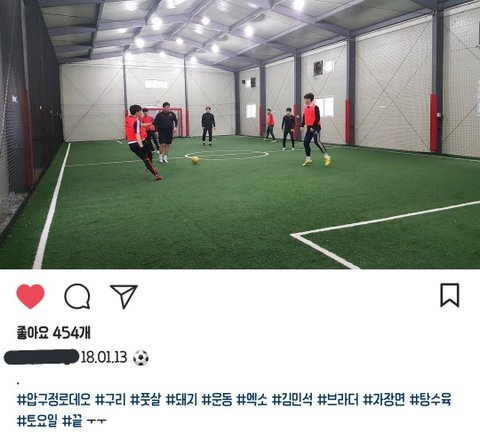The width and height of the screenshot is (480, 441).
Task: Click the soccer ball emoji in caption
Action: click(141, 358)
